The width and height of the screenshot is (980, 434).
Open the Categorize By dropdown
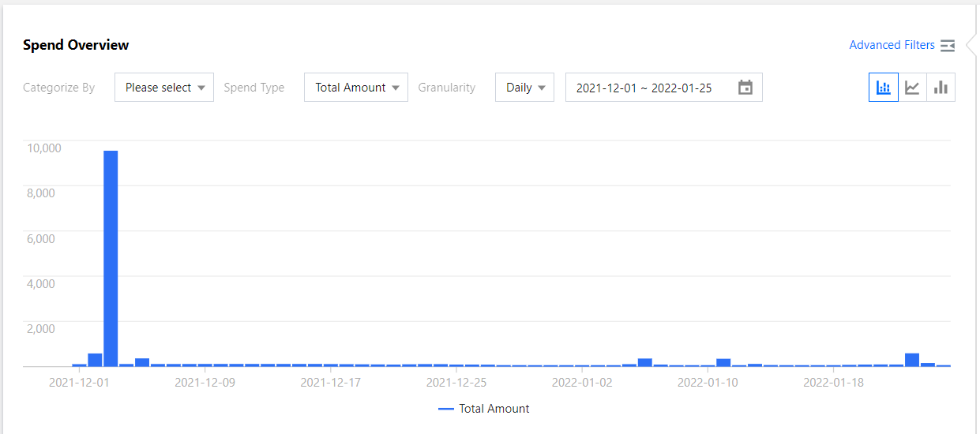[x=164, y=88]
